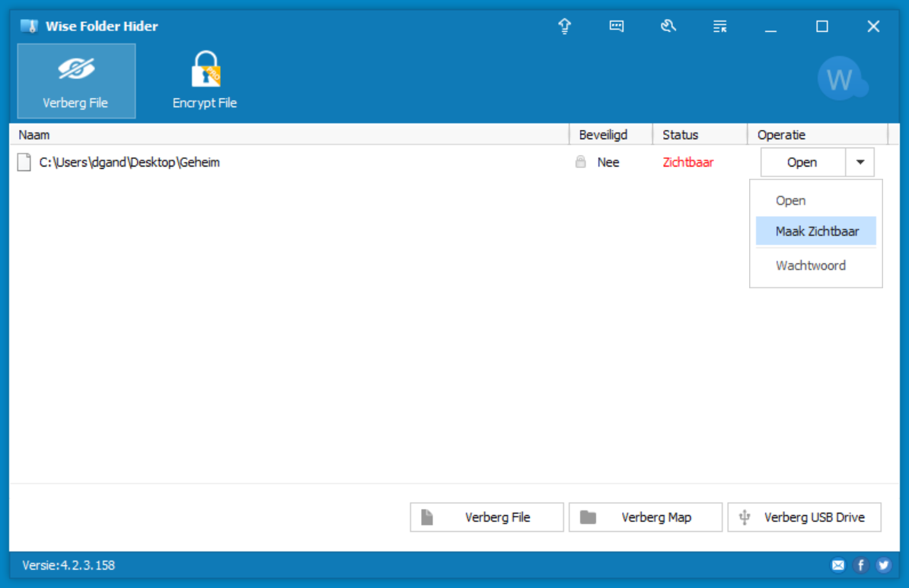
Task: Select the C:\Users\dgand\Desktop\Geheim row
Action: (x=454, y=162)
